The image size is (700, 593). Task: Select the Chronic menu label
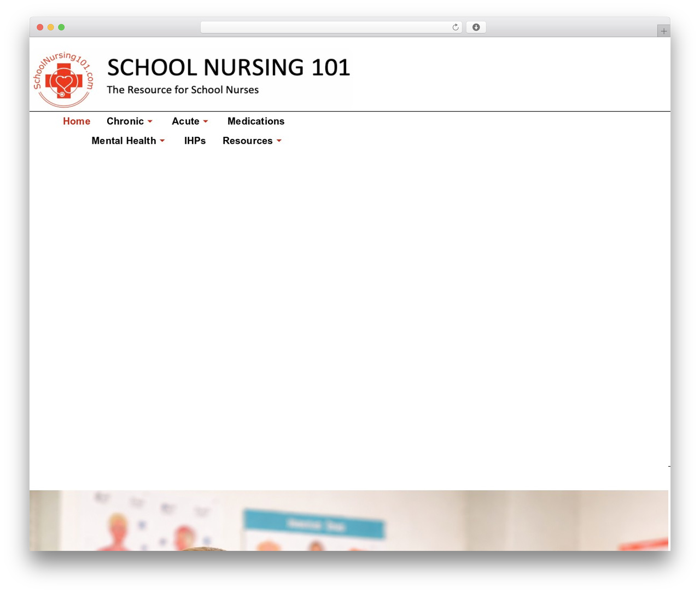(x=125, y=121)
